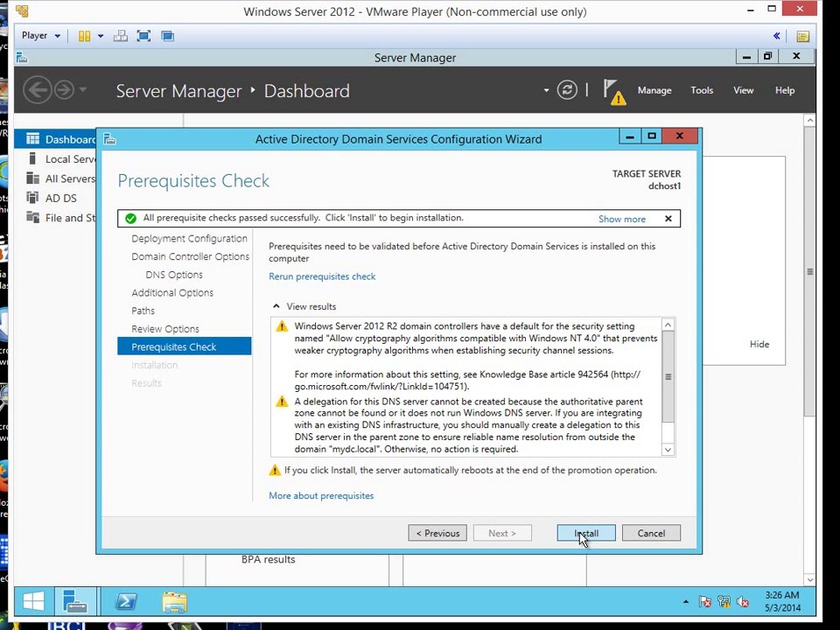The width and height of the screenshot is (840, 630).
Task: Click Server Manager forward navigation arrow
Action: point(64,90)
